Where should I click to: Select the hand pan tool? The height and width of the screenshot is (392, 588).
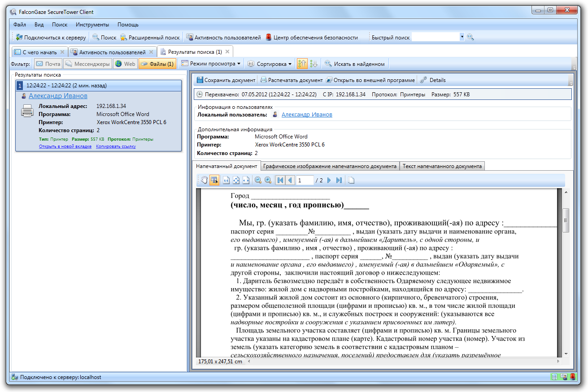point(204,180)
